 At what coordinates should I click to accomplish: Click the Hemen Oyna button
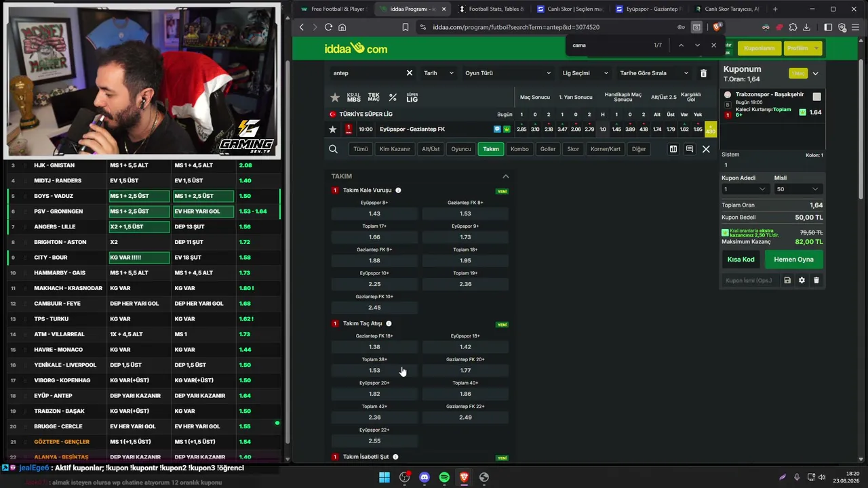[793, 260]
